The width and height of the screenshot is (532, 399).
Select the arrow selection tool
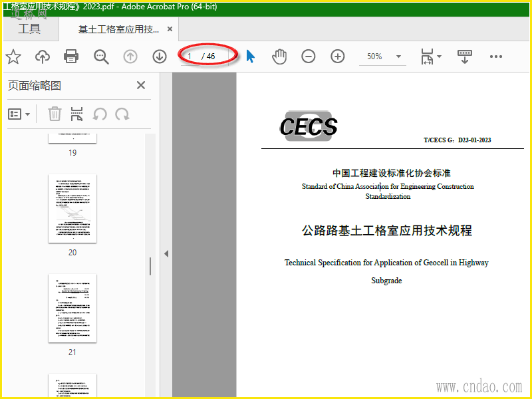pos(251,57)
